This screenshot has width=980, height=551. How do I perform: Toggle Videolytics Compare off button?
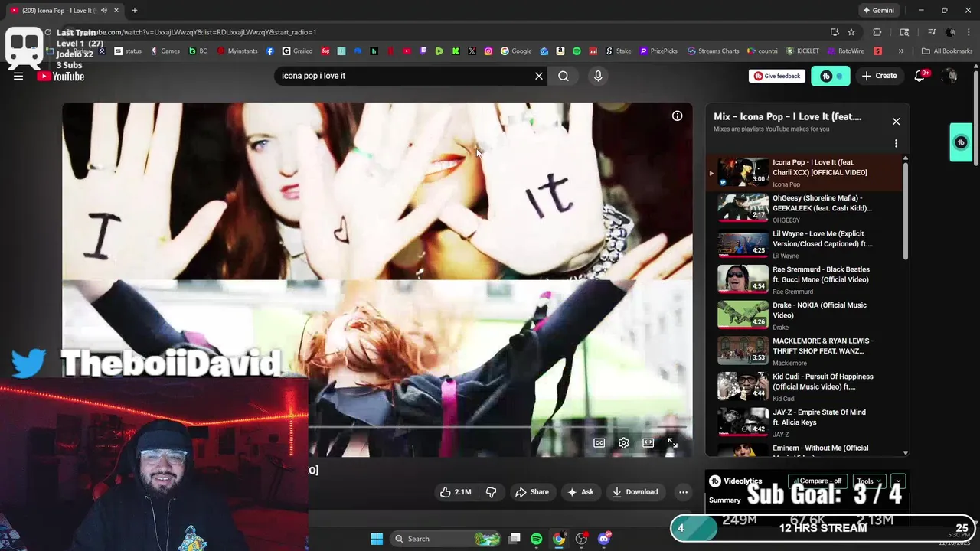click(819, 481)
